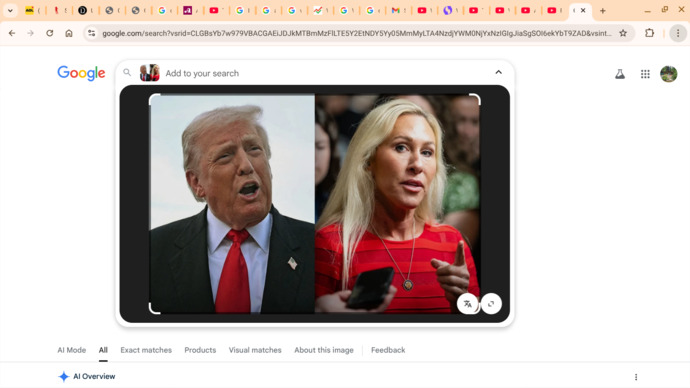Open the Chrome extensions puzzle icon

[650, 33]
